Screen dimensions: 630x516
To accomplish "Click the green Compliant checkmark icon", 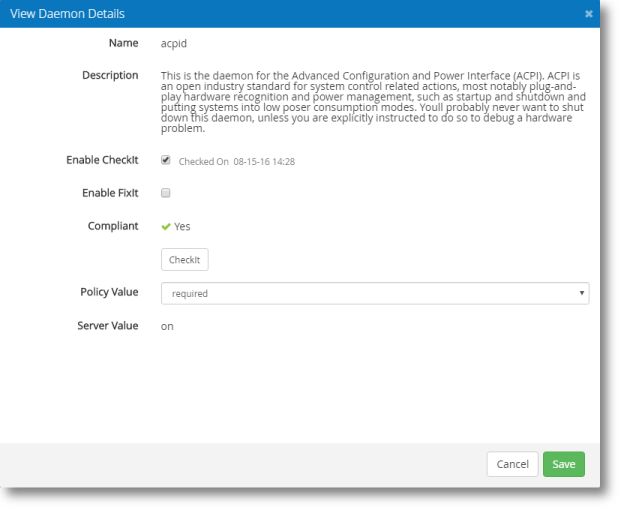I will [166, 227].
